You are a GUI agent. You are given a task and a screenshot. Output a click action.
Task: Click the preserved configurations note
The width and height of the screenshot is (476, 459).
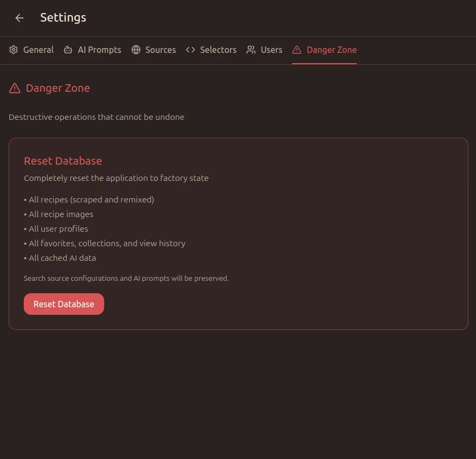pyautogui.click(x=126, y=278)
